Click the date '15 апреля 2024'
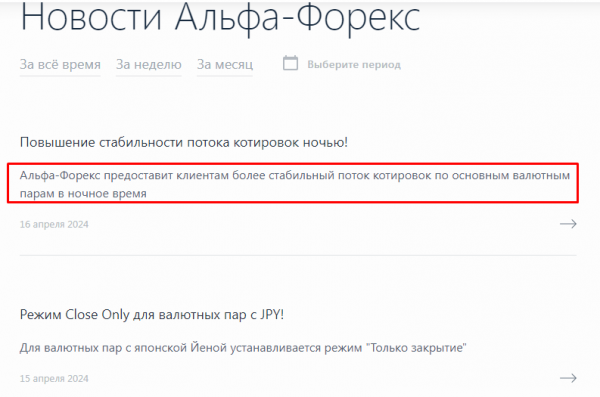 tap(54, 379)
